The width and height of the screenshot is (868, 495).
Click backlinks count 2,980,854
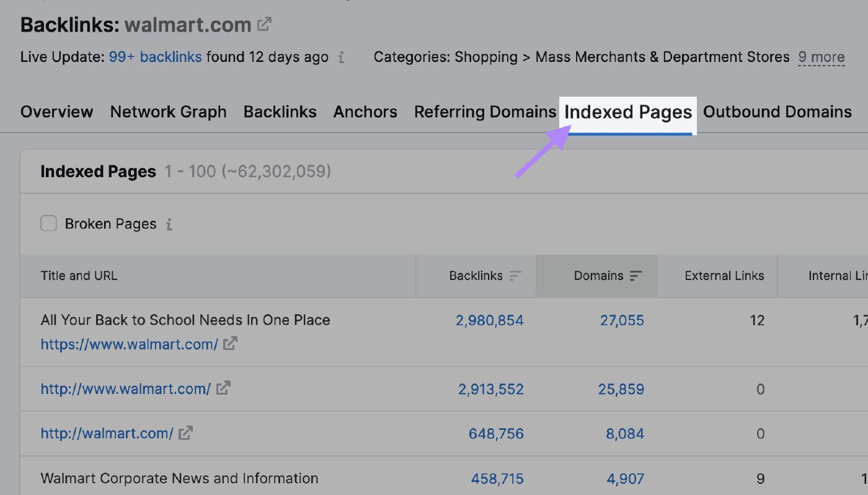click(490, 320)
